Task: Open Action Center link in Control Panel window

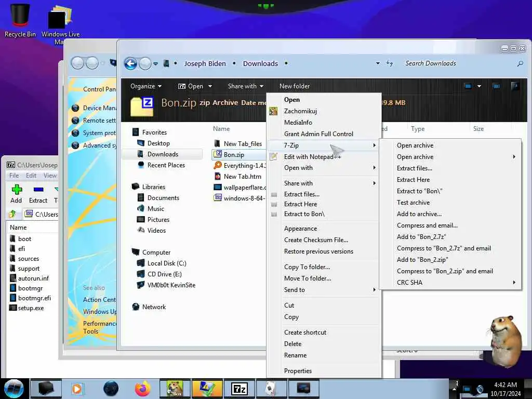Action: (100, 300)
